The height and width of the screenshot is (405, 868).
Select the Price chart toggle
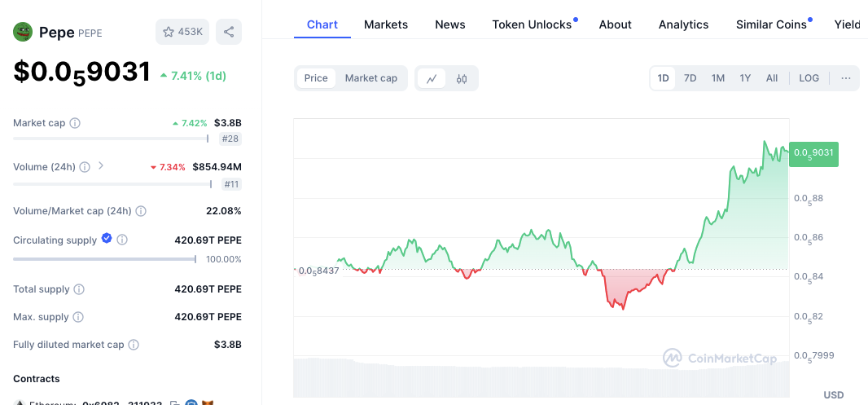click(x=316, y=78)
